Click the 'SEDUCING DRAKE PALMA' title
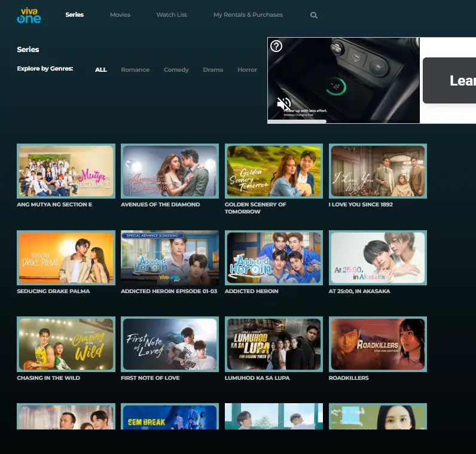This screenshot has height=454, width=476. tap(53, 291)
